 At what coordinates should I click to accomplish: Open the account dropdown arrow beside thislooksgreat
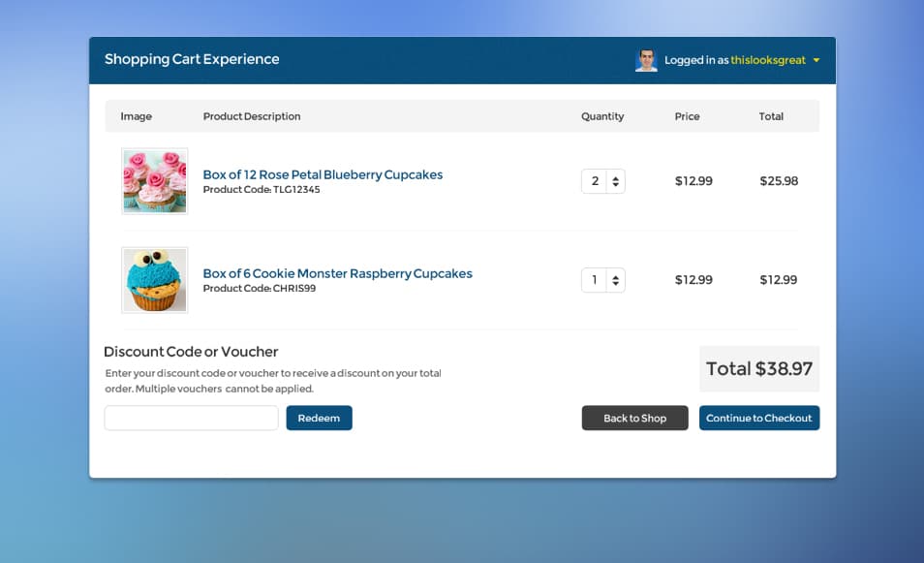[x=816, y=60]
